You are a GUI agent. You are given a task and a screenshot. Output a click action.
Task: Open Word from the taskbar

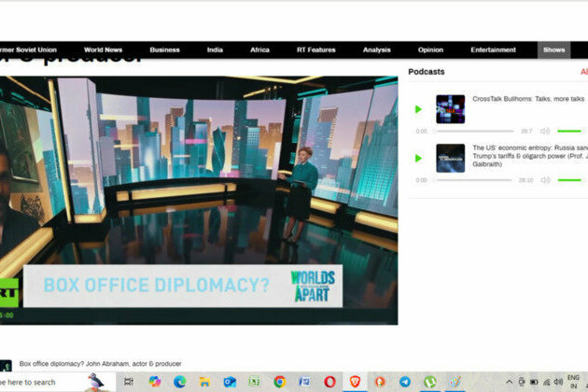click(304, 382)
